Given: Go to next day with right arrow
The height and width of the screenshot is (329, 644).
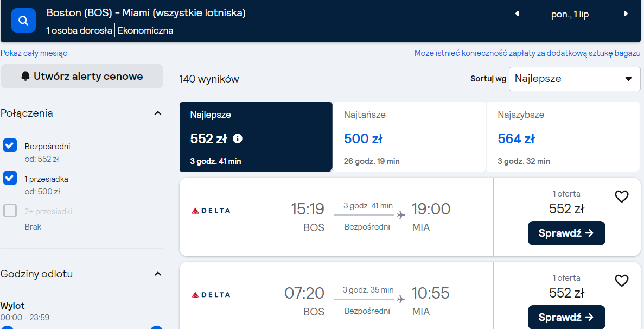Looking at the screenshot, I should click(626, 14).
